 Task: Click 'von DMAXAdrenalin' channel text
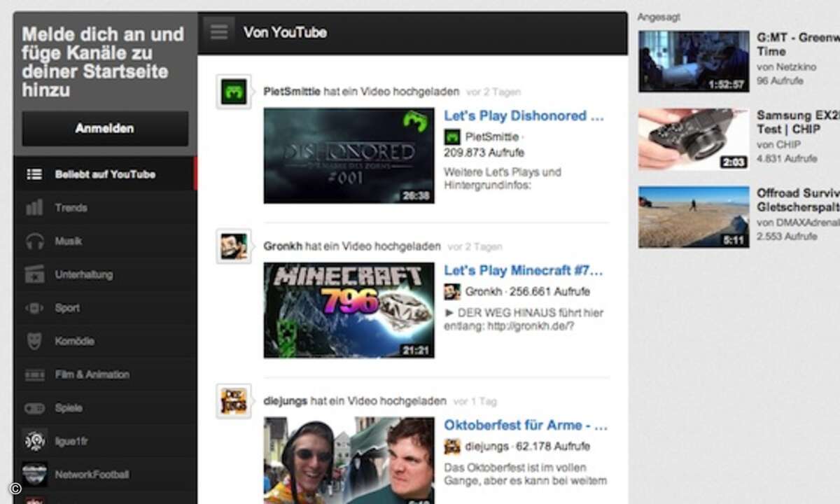pyautogui.click(x=798, y=223)
